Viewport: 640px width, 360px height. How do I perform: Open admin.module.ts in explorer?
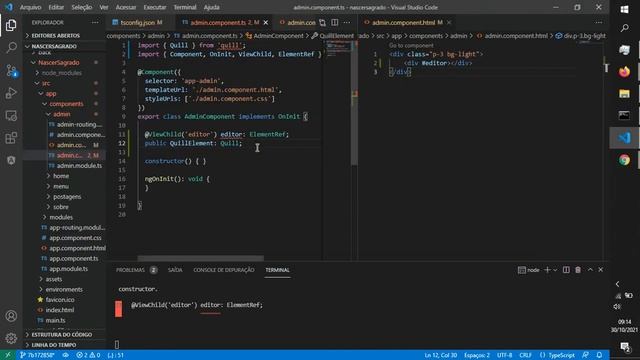click(x=79, y=166)
